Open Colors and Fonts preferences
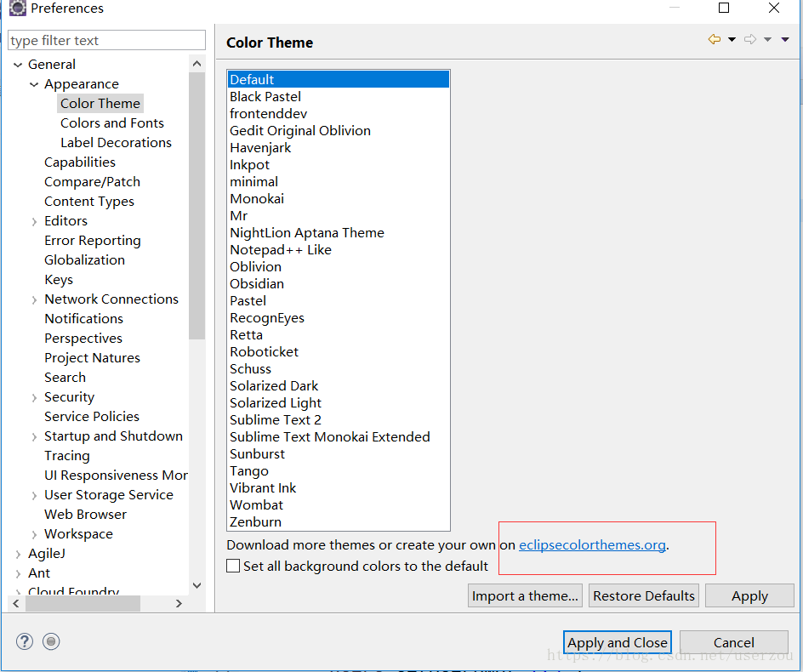 point(112,123)
